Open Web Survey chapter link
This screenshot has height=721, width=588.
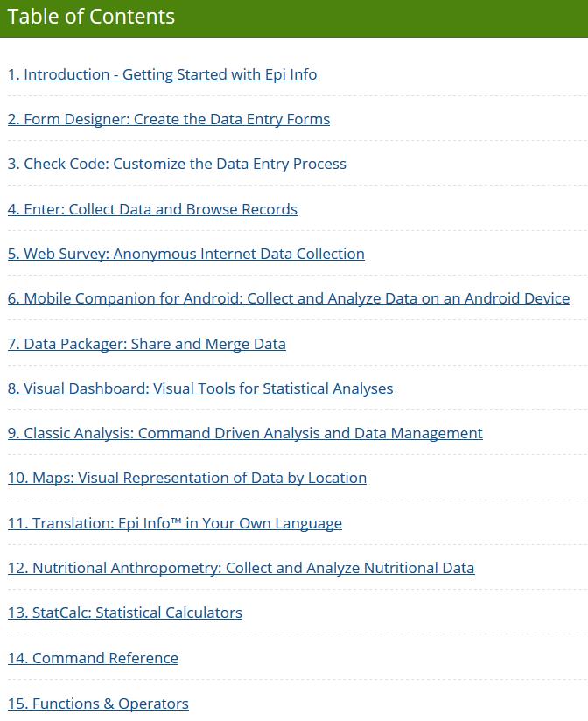pyautogui.click(x=186, y=254)
